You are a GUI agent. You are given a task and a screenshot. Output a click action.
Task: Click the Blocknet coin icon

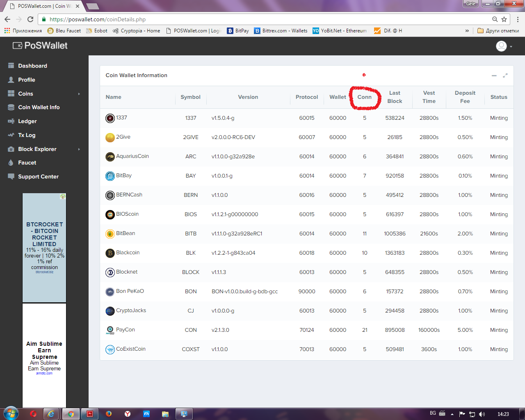pos(110,272)
